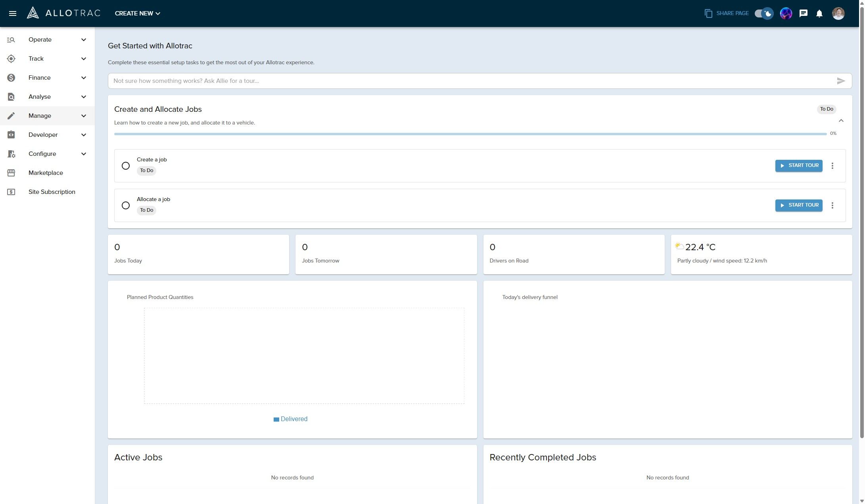This screenshot has height=504, width=865.
Task: Open the chat messages icon
Action: coord(804,13)
